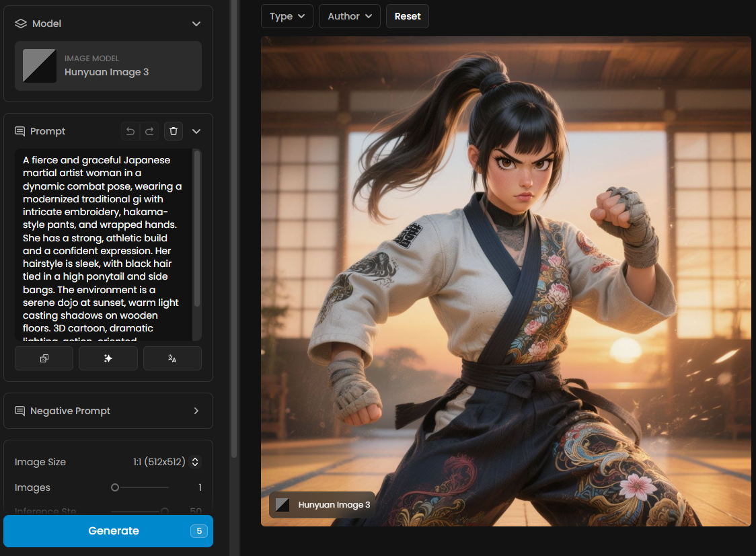Image resolution: width=756 pixels, height=556 pixels.
Task: Enhance prompt with the sparkle icon
Action: pos(108,358)
